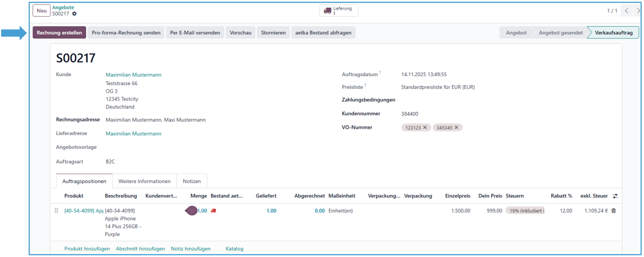Remove VO-Nummer tag 345345
The height and width of the screenshot is (257, 644).
click(x=456, y=128)
